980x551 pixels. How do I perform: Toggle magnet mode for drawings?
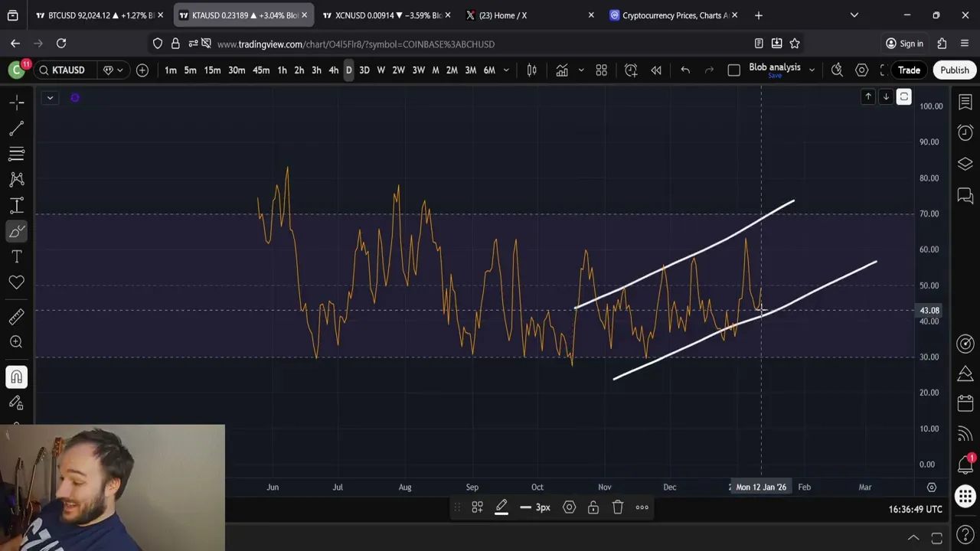click(x=17, y=377)
